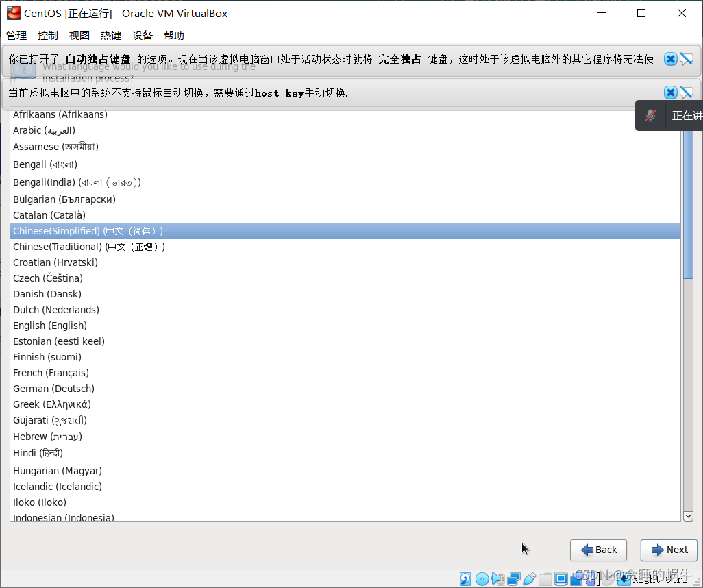Select Croatian (Hrvatski)
Screen dimensions: 703x588
[x=345, y=262]
